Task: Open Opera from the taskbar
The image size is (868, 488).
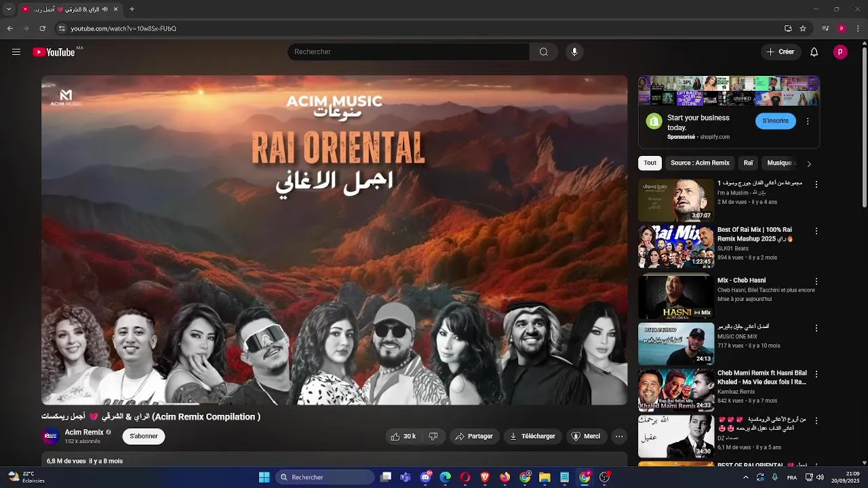Action: coord(465,477)
